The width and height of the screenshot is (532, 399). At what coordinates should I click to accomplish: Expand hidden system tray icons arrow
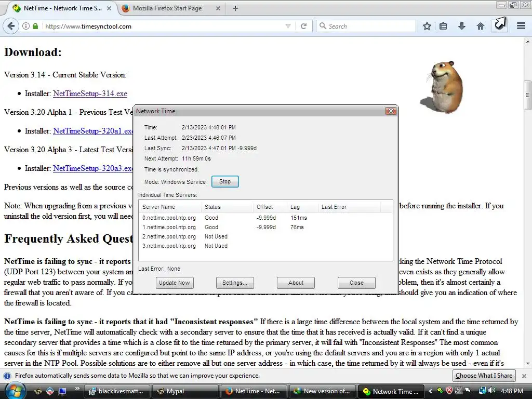pyautogui.click(x=430, y=391)
